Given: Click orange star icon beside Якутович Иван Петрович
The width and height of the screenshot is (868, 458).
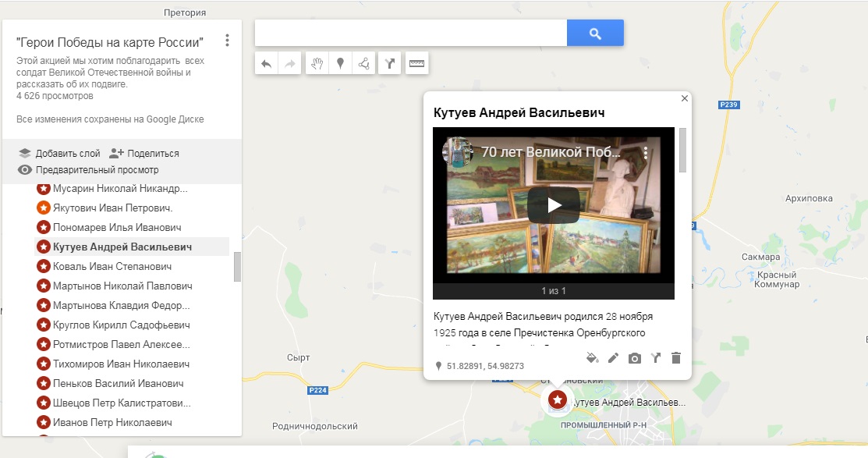Looking at the screenshot, I should [x=43, y=208].
